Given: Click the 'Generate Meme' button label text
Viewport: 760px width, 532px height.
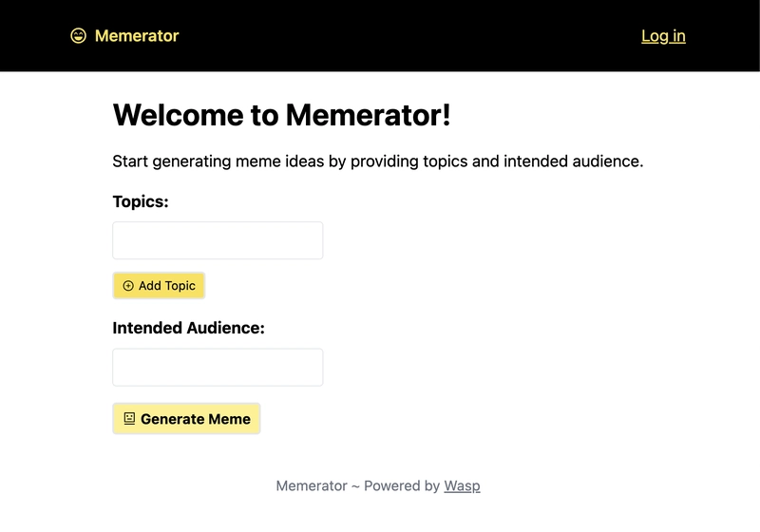Looking at the screenshot, I should 196,419.
